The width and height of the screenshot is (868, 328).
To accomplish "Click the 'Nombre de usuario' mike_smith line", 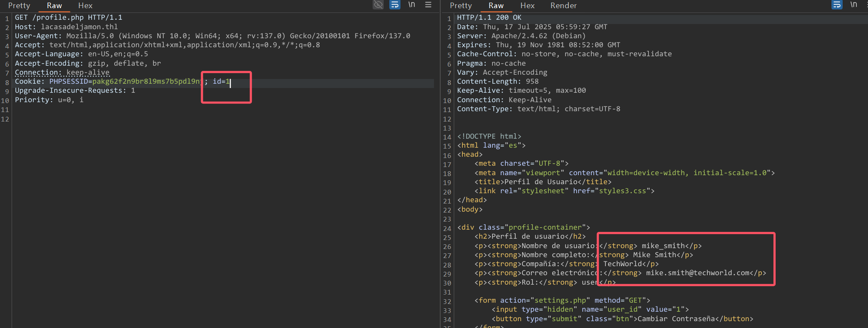I will click(588, 246).
